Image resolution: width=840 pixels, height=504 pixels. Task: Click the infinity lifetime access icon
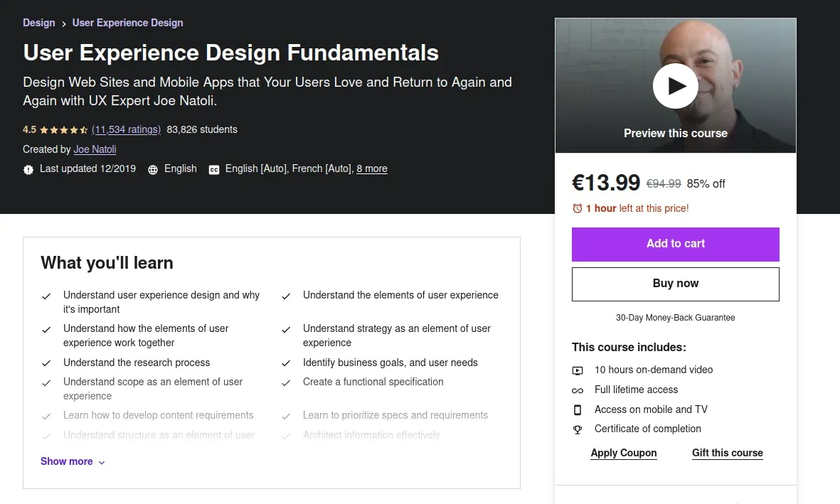point(578,390)
